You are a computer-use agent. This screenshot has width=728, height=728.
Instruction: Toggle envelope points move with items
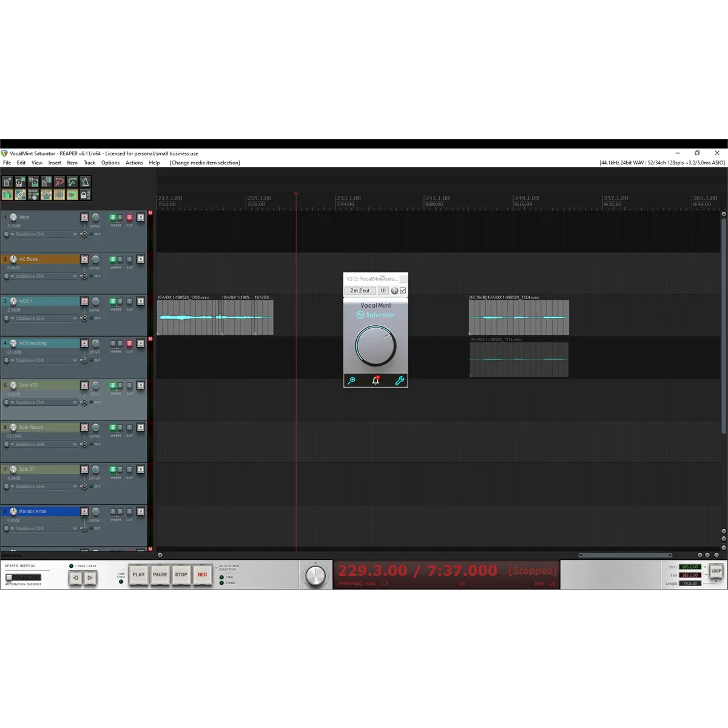coord(46,195)
